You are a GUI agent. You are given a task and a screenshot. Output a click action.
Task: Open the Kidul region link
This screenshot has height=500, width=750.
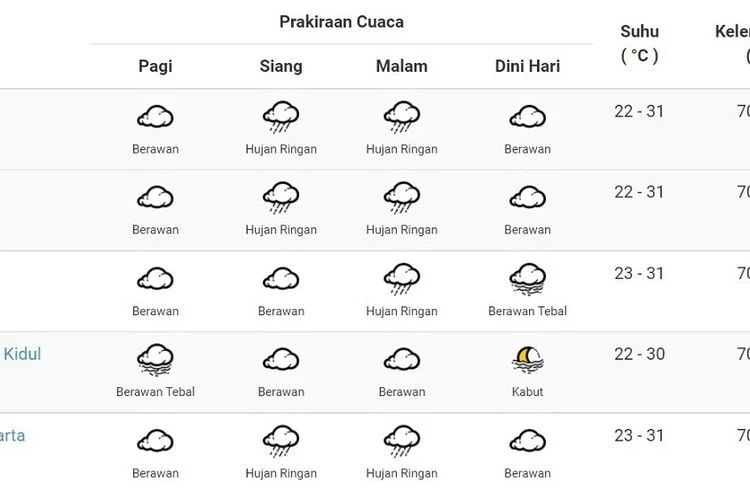[22, 354]
